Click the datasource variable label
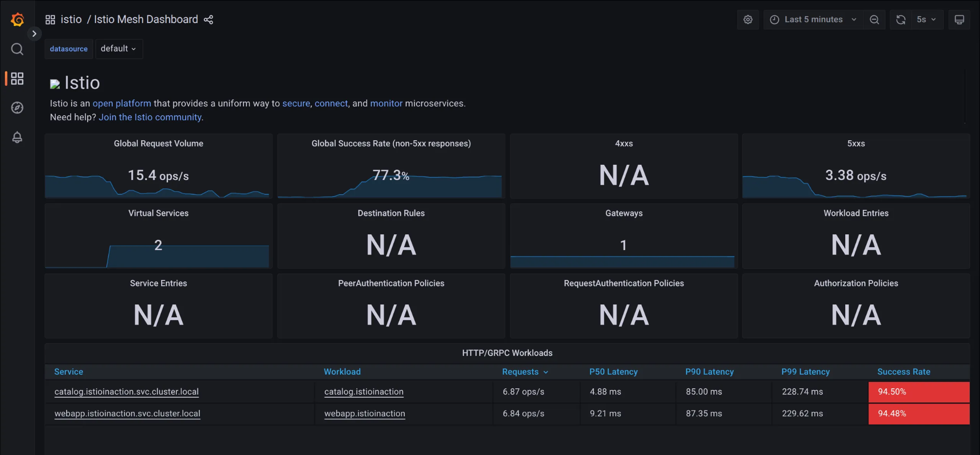The height and width of the screenshot is (455, 980). [x=69, y=49]
